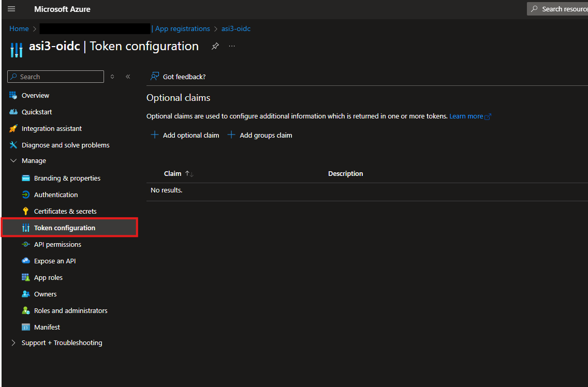The width and height of the screenshot is (588, 387).
Task: Open Overview menu item
Action: 35,96
